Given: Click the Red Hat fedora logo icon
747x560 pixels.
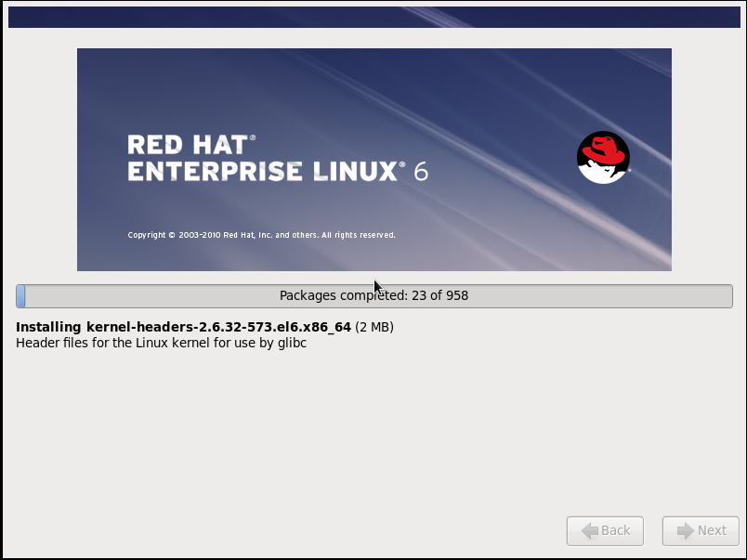Looking at the screenshot, I should [x=603, y=158].
